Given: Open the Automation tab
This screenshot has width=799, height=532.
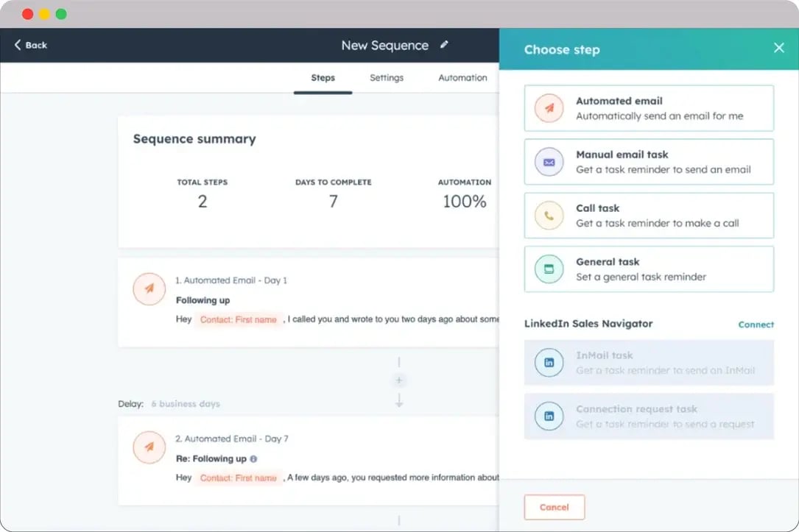Looking at the screenshot, I should tap(462, 77).
